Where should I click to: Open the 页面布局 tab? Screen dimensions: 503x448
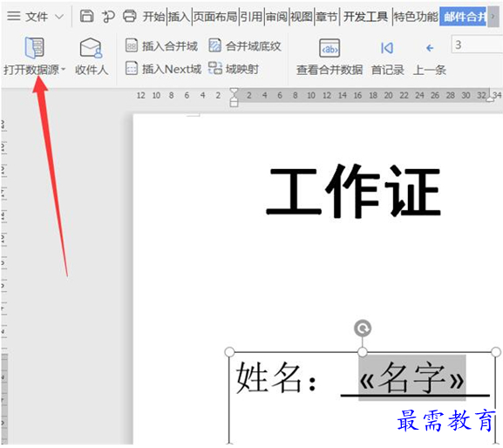[215, 16]
